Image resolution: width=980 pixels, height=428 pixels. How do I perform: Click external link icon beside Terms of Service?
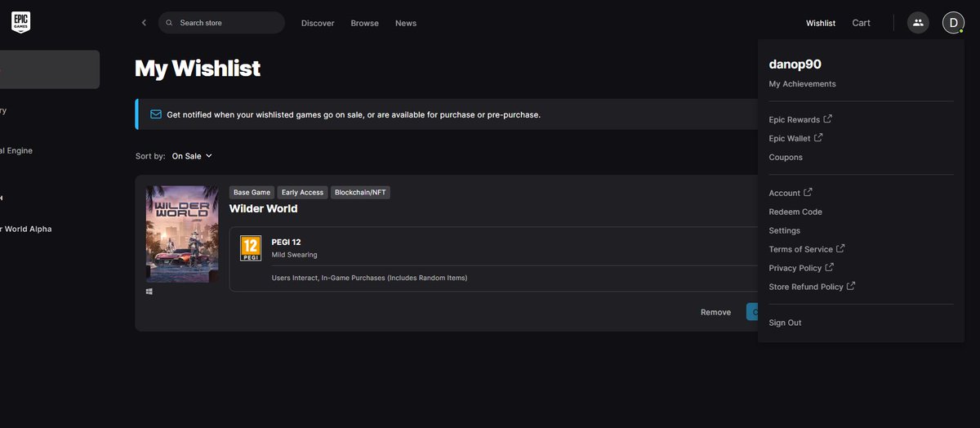tap(840, 249)
